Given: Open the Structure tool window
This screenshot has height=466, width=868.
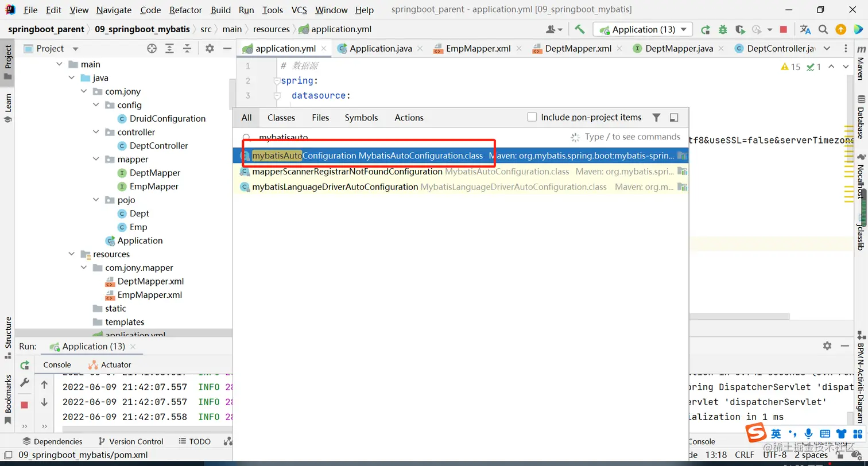Looking at the screenshot, I should pos(7,337).
